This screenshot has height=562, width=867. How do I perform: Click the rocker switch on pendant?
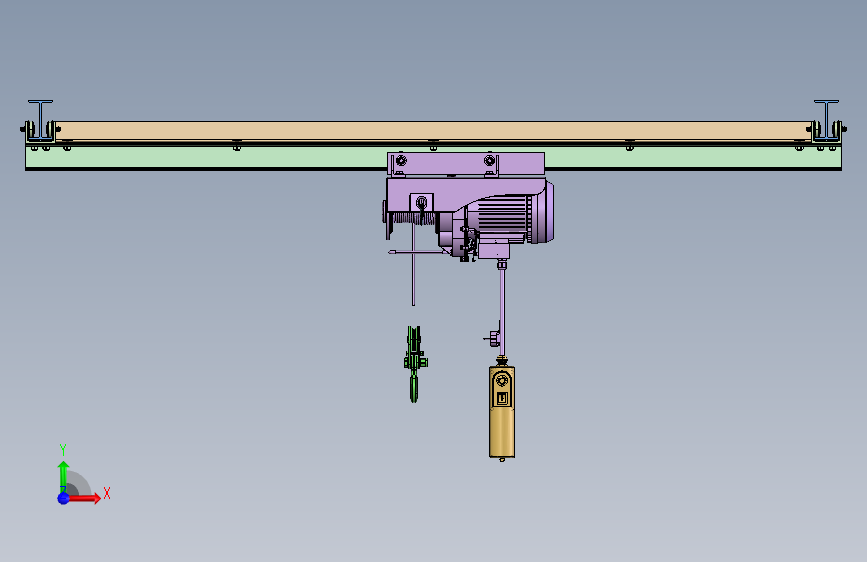[502, 398]
